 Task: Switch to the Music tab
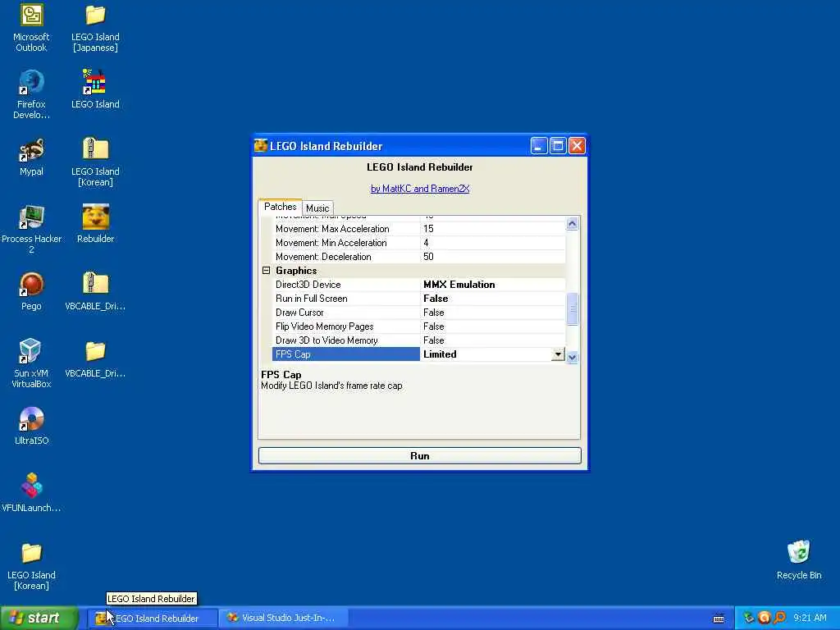317,208
